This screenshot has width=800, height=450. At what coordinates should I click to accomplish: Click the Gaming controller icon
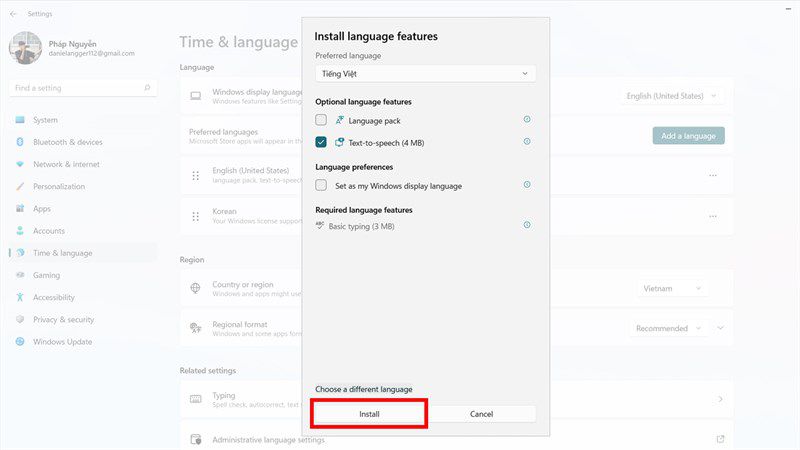[x=20, y=275]
